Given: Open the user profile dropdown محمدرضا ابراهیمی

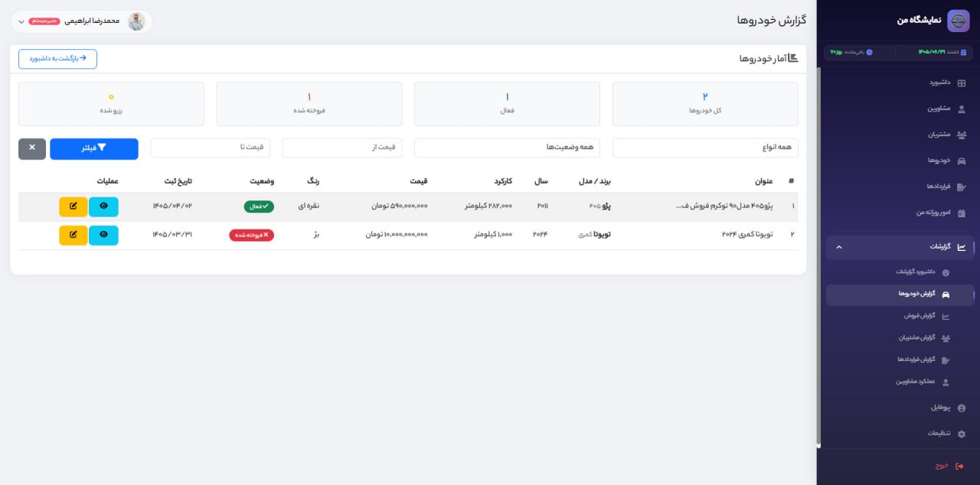Looking at the screenshot, I should click(x=82, y=21).
